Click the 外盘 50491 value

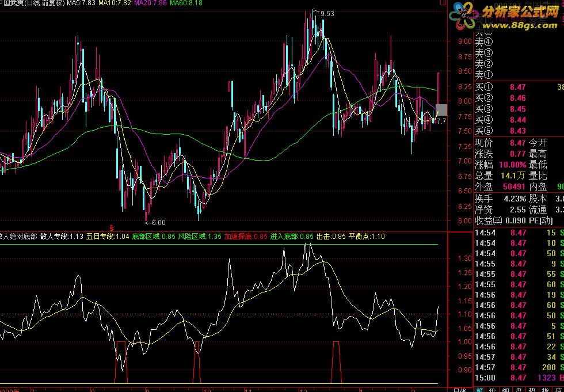(515, 187)
